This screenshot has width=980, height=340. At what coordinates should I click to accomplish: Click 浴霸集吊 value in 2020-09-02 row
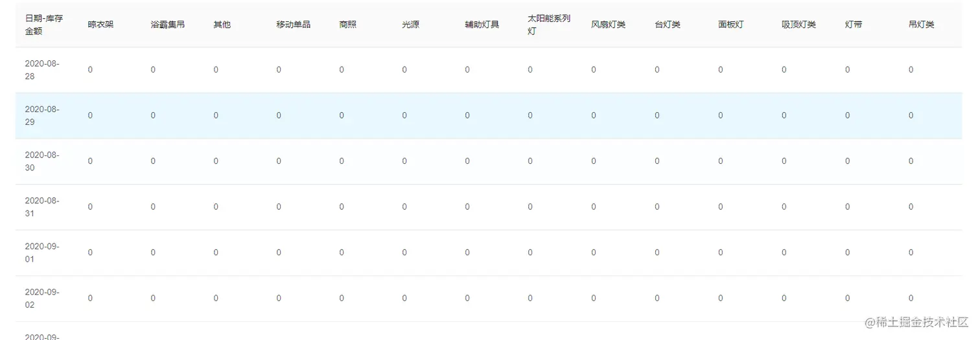[x=153, y=298]
